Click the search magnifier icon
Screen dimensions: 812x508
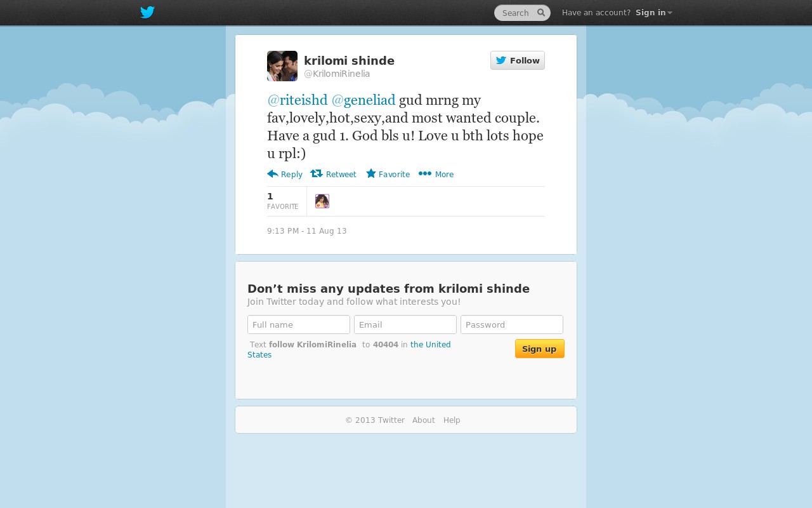click(541, 13)
